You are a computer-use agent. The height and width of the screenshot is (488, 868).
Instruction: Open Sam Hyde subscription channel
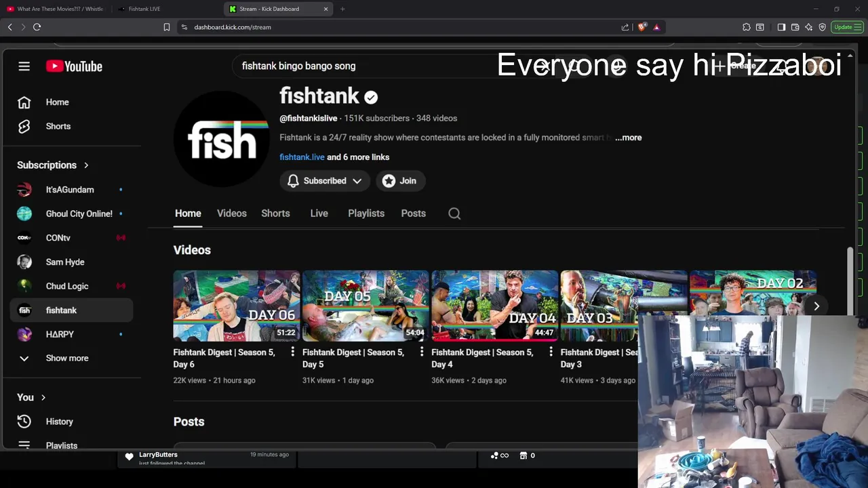[71, 262]
